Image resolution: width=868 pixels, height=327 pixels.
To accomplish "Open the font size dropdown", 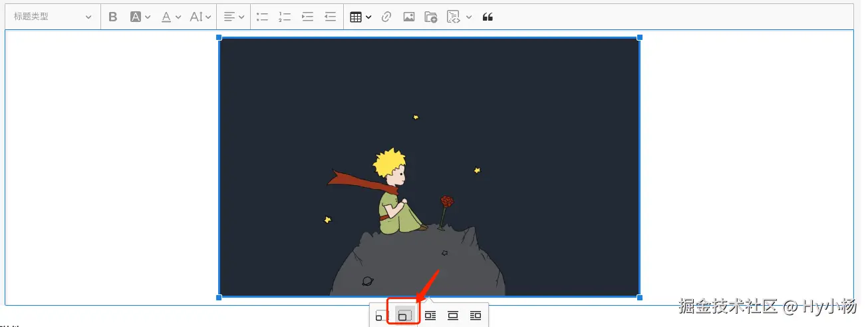I will [x=200, y=17].
